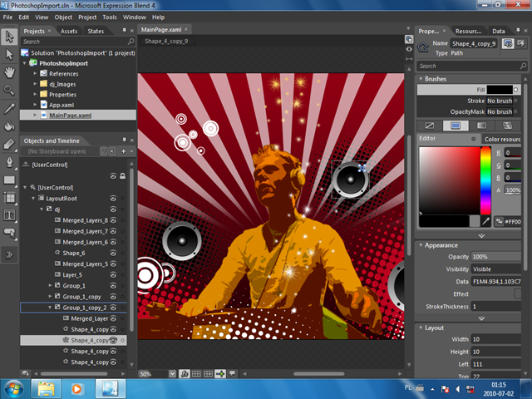Expand the References node
Image resolution: width=532 pixels, height=399 pixels.
click(x=35, y=74)
